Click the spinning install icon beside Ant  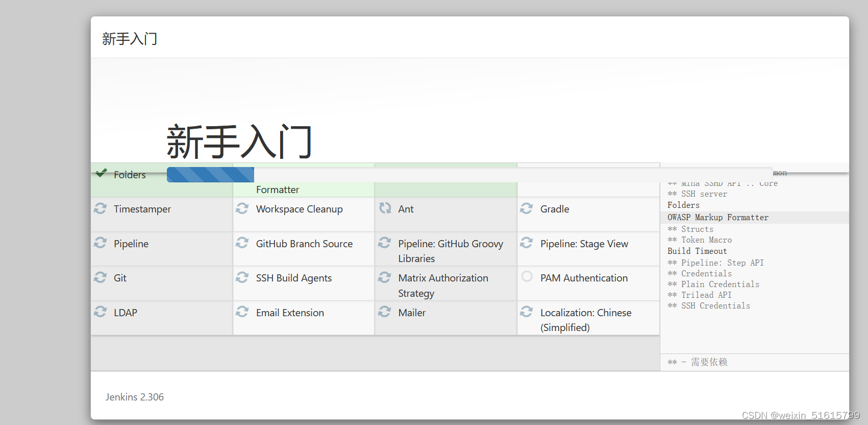385,208
